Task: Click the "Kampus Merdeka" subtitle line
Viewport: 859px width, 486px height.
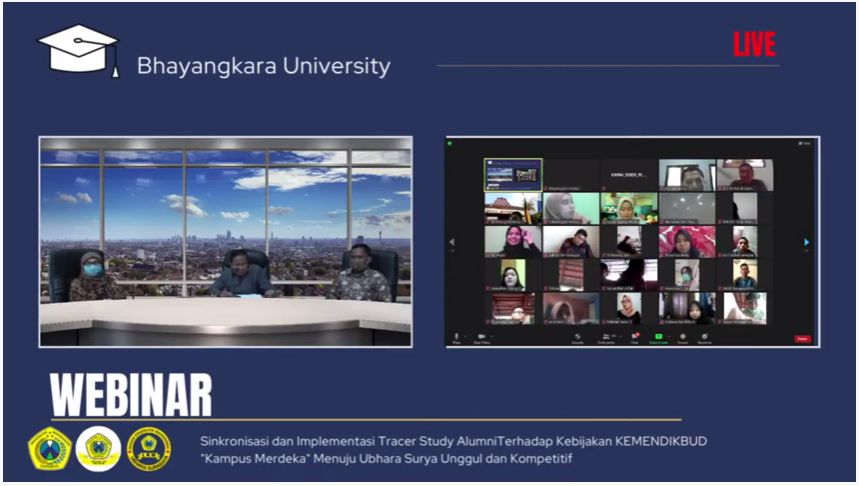Action: [386, 459]
